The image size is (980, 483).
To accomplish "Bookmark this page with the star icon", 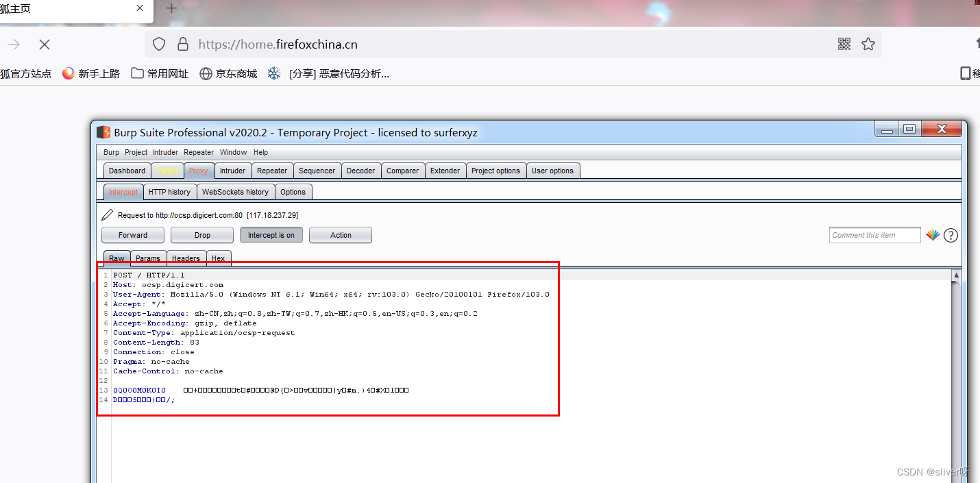I will [x=868, y=45].
